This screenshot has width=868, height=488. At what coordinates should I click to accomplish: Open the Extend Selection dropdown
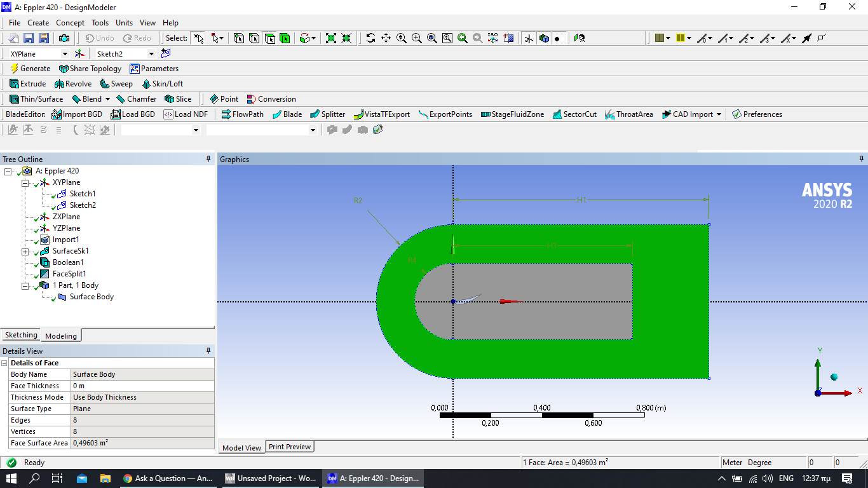click(308, 38)
